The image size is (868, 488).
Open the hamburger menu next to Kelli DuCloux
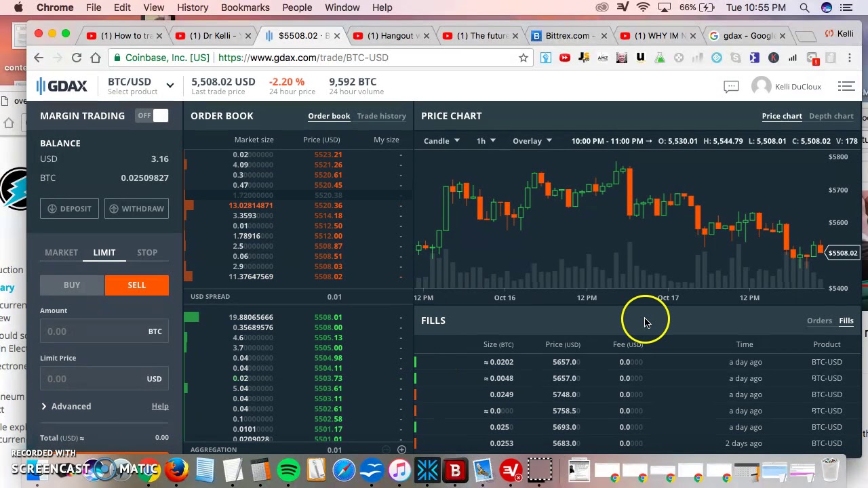(846, 87)
